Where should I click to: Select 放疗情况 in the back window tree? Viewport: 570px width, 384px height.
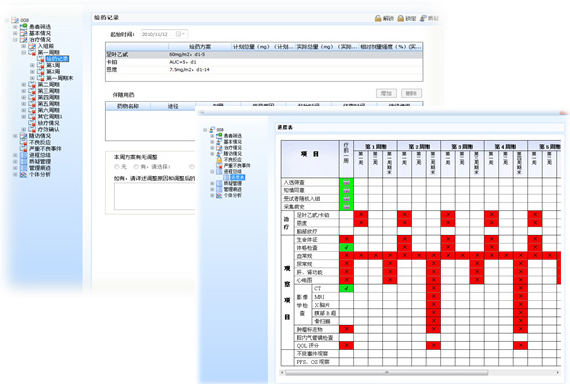pyautogui.click(x=49, y=123)
